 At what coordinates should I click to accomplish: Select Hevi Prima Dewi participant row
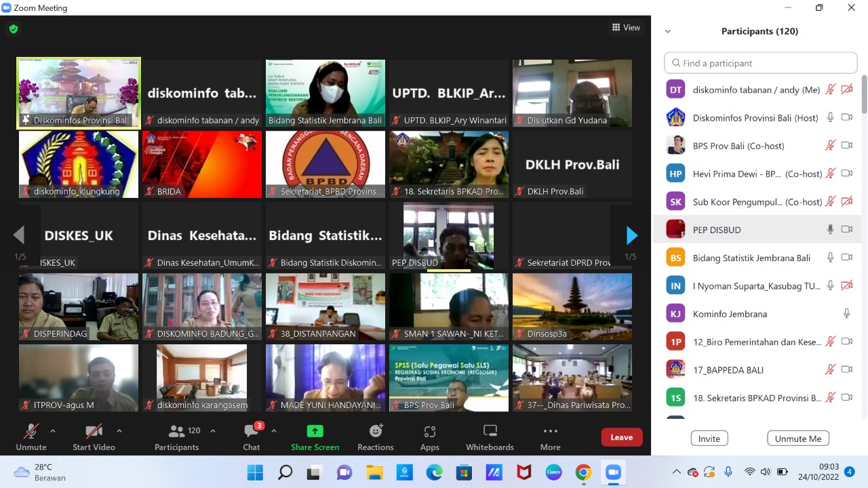757,174
